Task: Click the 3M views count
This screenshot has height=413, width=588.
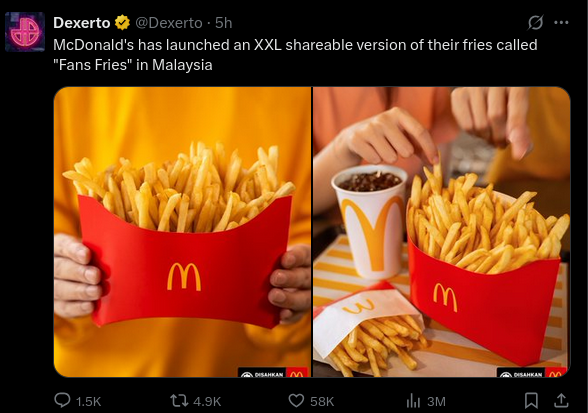Action: click(x=436, y=402)
